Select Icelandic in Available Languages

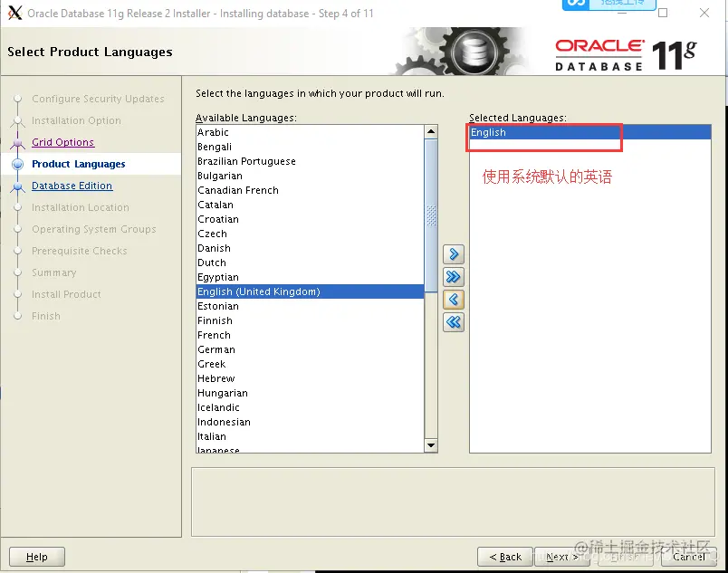pos(311,407)
